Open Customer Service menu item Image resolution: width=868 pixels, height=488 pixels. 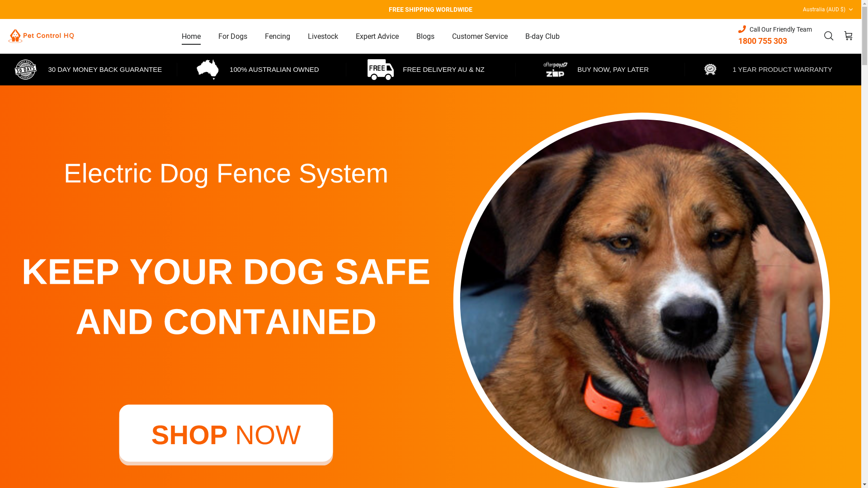(x=480, y=36)
